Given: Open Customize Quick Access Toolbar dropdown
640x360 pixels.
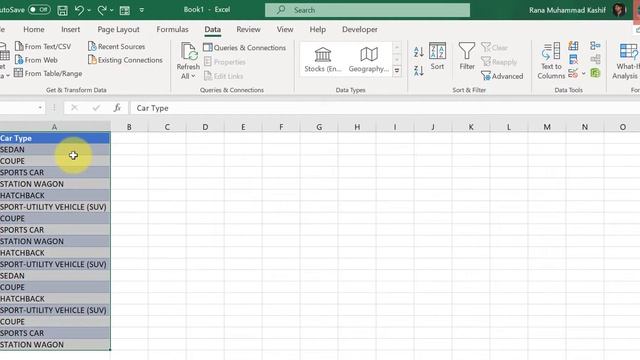Looking at the screenshot, I should tap(142, 10).
